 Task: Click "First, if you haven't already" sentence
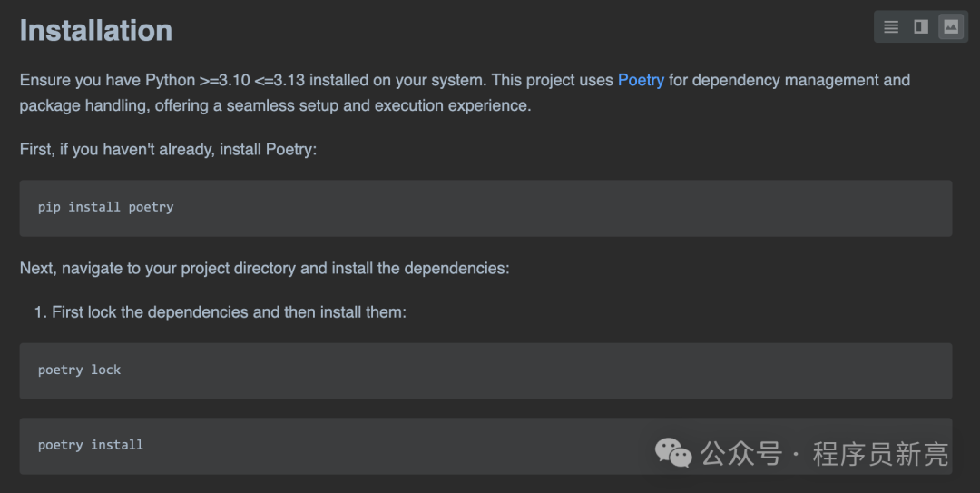(168, 149)
